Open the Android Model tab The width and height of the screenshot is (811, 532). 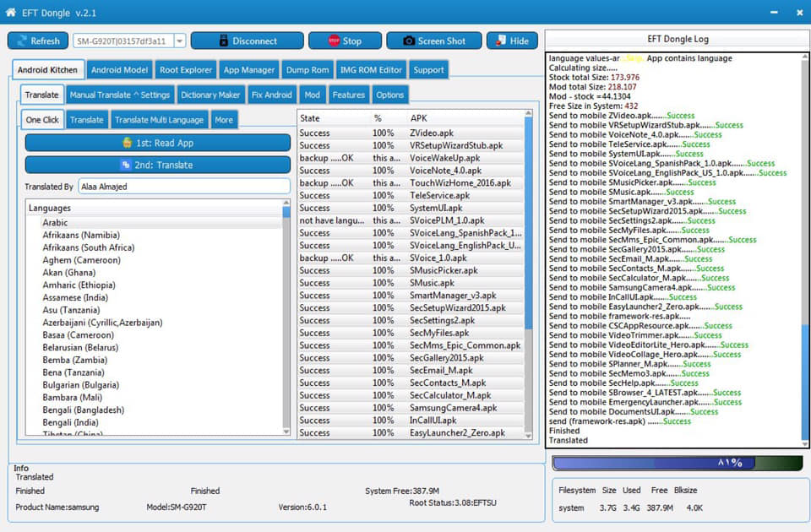click(119, 70)
